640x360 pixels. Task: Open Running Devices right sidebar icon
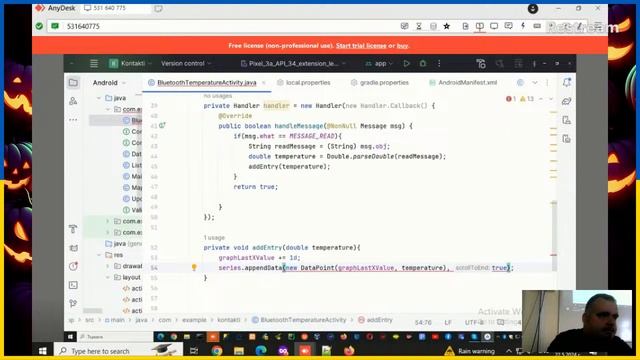point(567,139)
